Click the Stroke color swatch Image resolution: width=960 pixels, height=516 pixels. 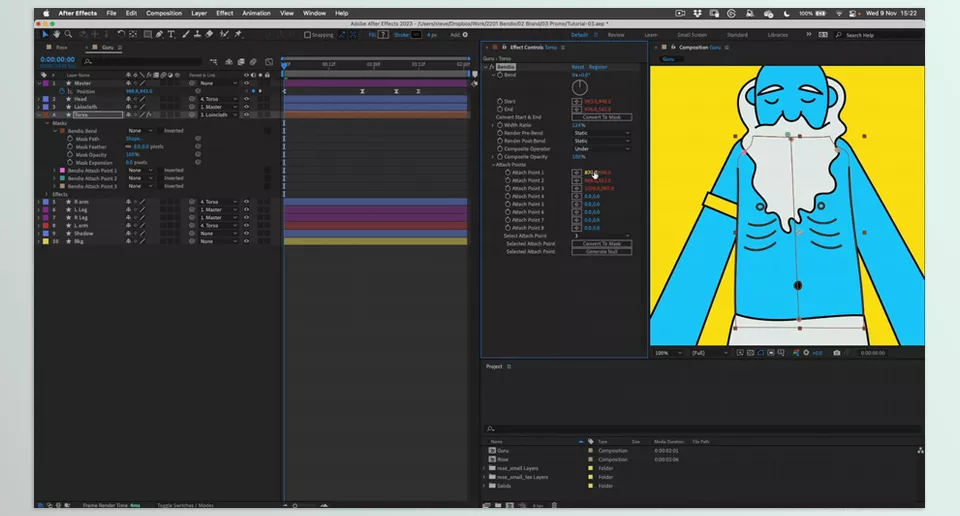click(416, 35)
